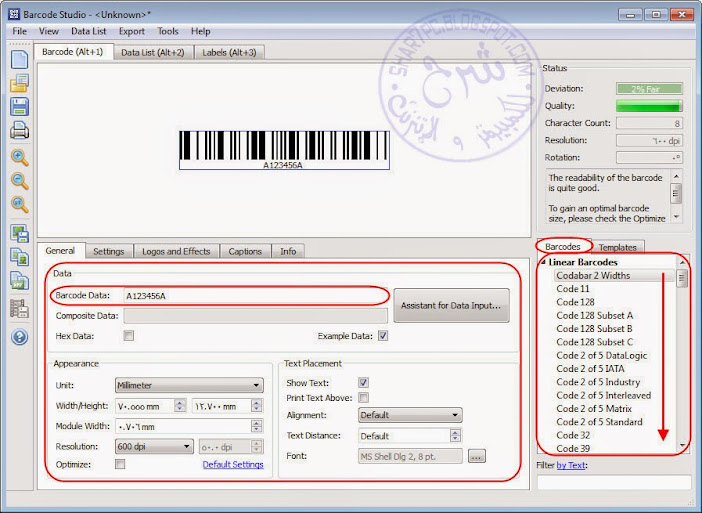
Task: Click the Default Settings link
Action: click(233, 464)
